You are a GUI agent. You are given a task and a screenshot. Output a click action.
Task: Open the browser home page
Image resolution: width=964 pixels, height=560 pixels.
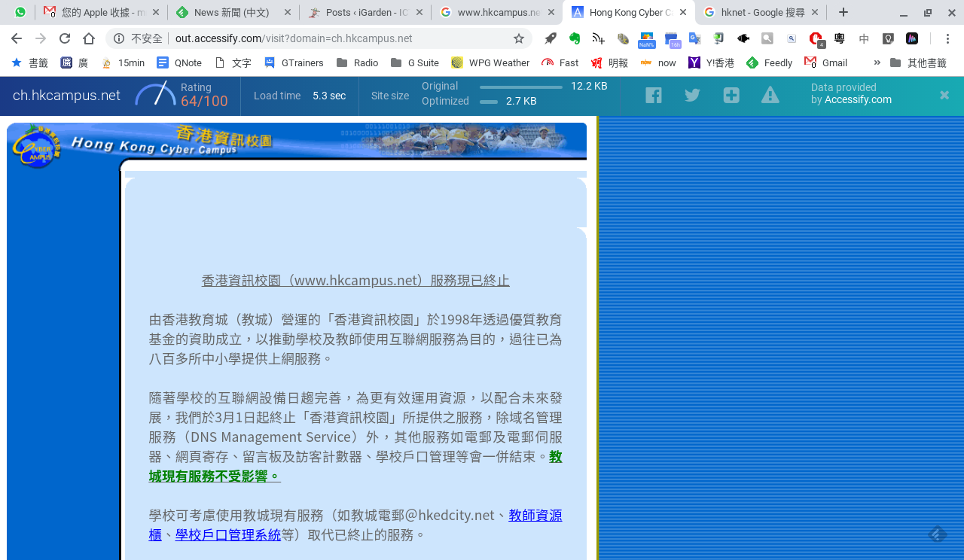[89, 38]
